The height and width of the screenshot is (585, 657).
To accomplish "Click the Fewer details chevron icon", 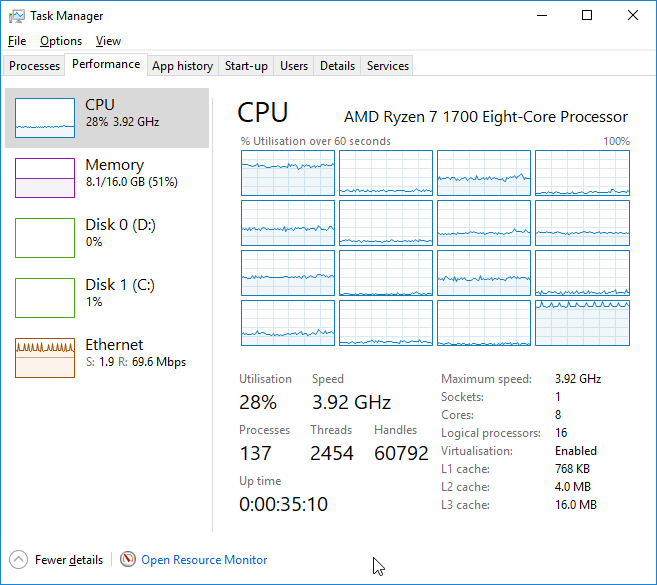I will coord(18,559).
